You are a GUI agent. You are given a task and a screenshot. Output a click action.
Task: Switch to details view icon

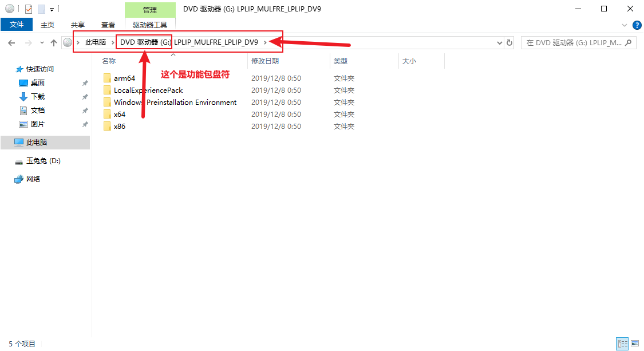pos(622,344)
